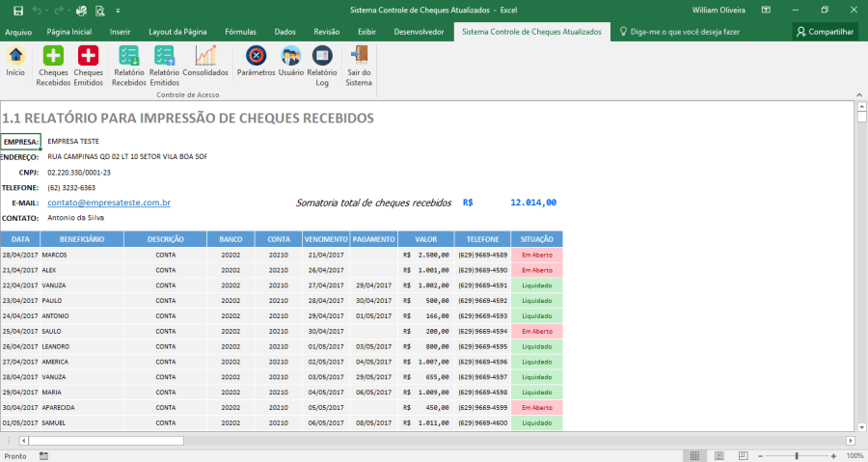
Task: Click the BENEFICIÁRIO column header
Action: tap(82, 239)
